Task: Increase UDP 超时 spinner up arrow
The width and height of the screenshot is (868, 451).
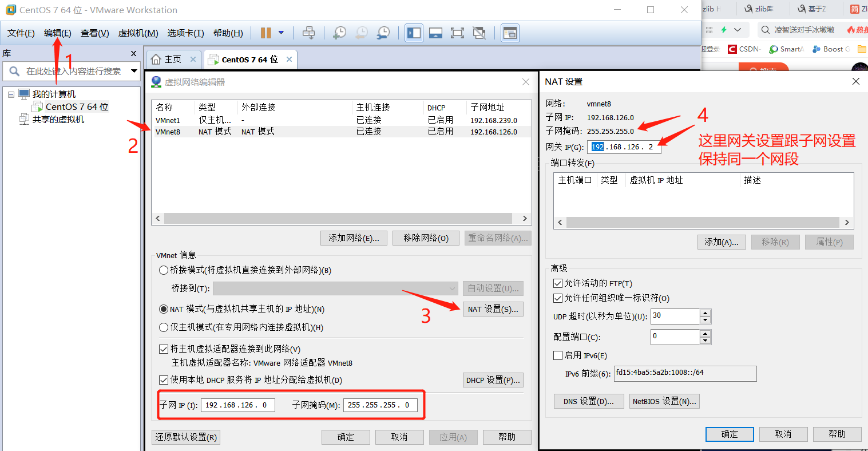Action: (x=706, y=313)
